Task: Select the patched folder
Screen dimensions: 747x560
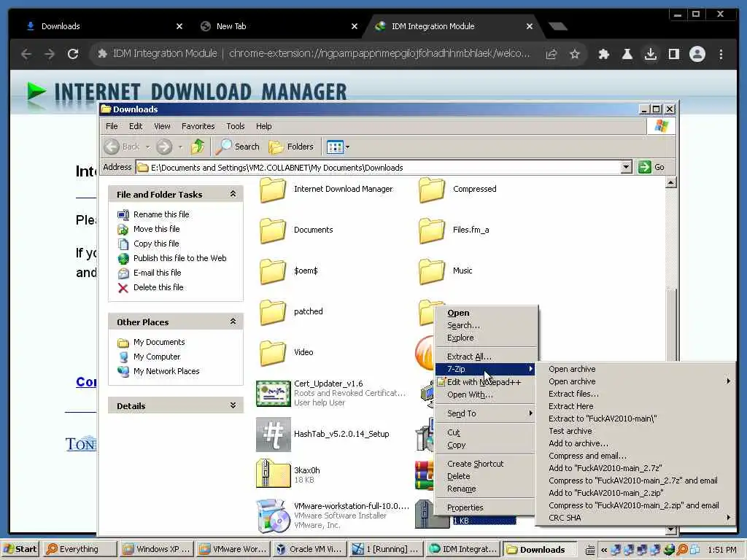Action: pos(273,312)
